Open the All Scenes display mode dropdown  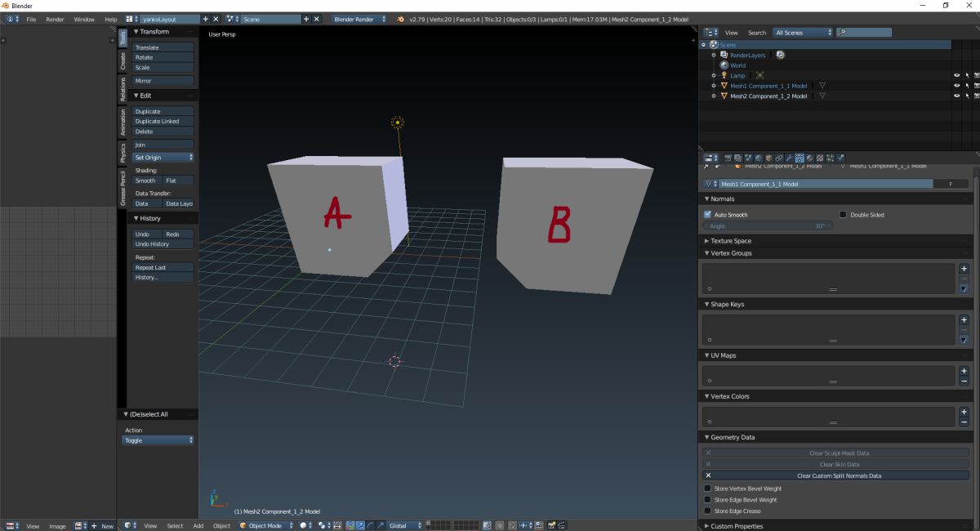[x=803, y=33]
